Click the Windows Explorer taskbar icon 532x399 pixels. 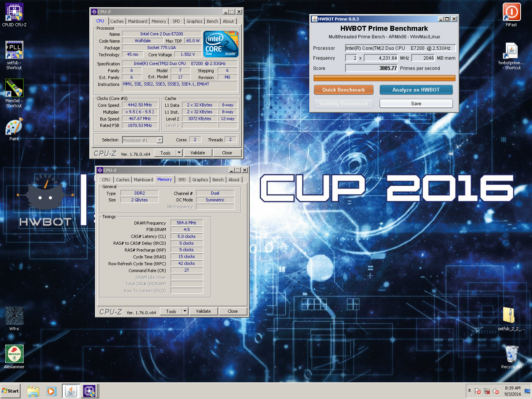click(33, 391)
